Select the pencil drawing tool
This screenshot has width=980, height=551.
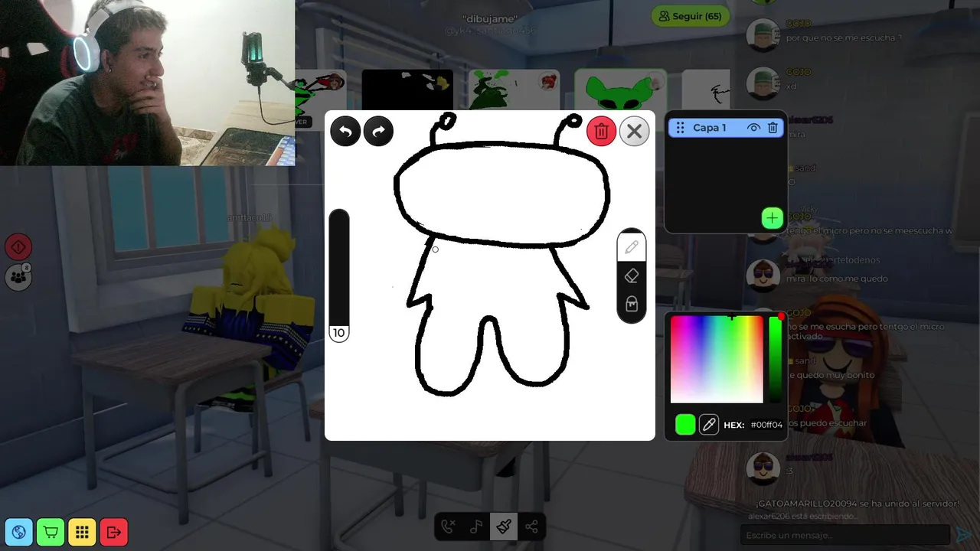pyautogui.click(x=632, y=247)
